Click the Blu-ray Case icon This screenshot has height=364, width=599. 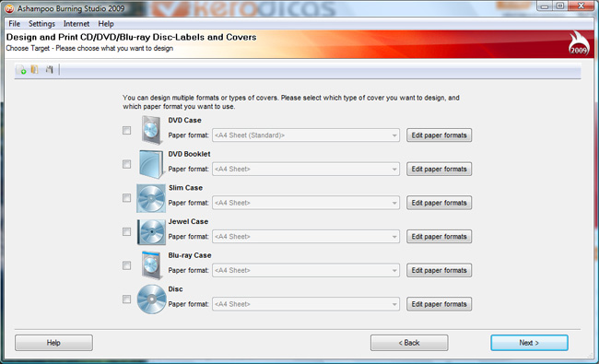pos(151,265)
